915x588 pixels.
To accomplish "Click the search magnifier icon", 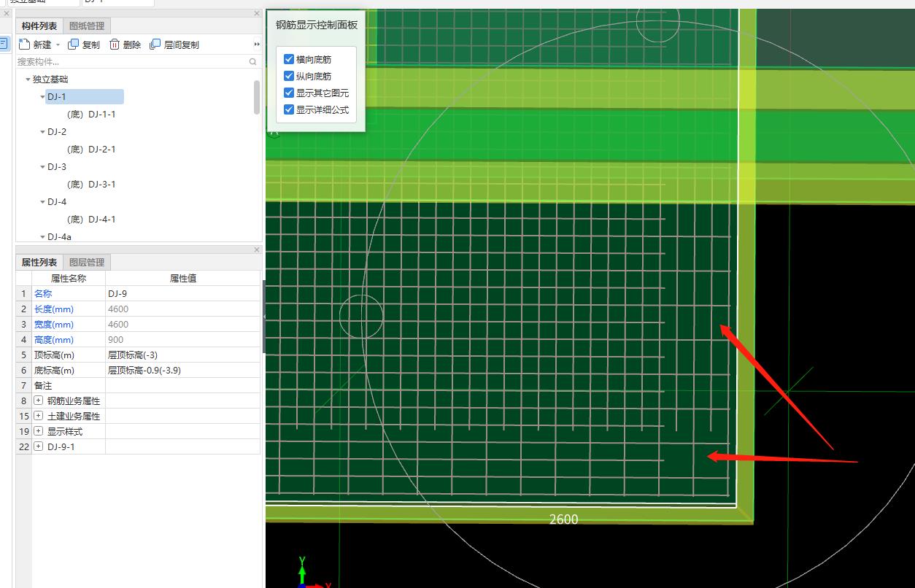I will 253,62.
